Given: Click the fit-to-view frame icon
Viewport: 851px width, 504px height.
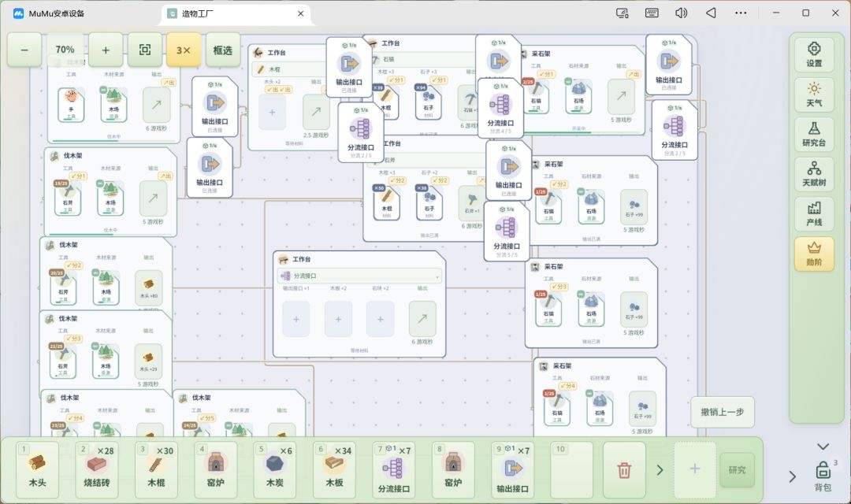Looking at the screenshot, I should coord(145,50).
